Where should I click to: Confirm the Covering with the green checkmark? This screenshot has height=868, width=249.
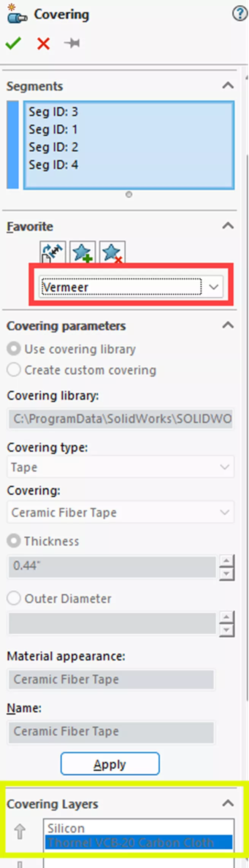(x=13, y=43)
